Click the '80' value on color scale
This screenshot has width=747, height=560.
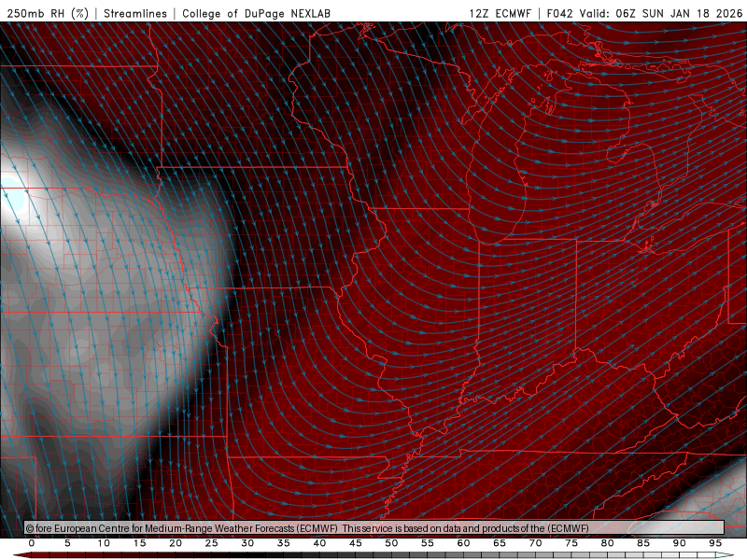coord(607,543)
